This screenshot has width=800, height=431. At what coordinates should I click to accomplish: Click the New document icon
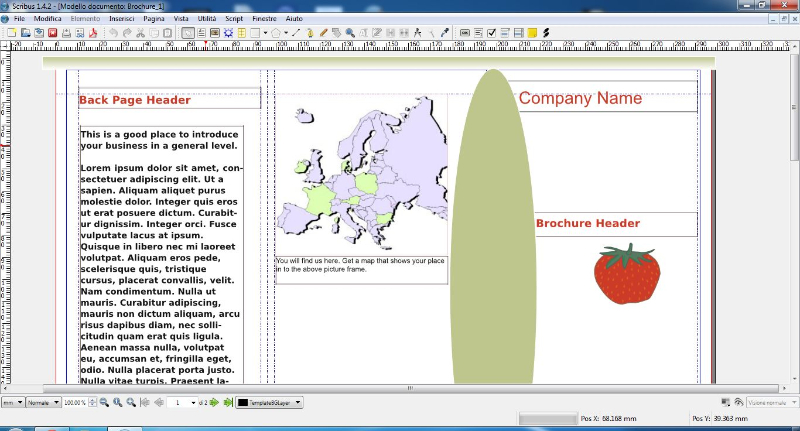11,33
